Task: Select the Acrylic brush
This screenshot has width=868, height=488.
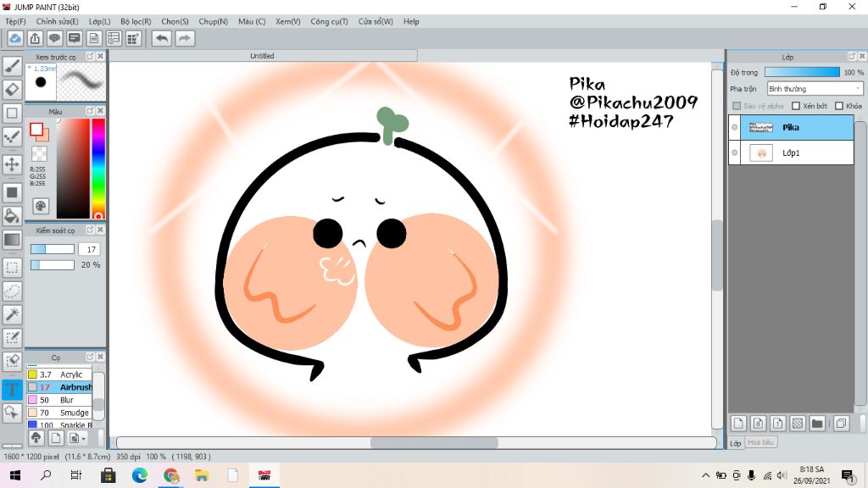Action: click(x=59, y=374)
